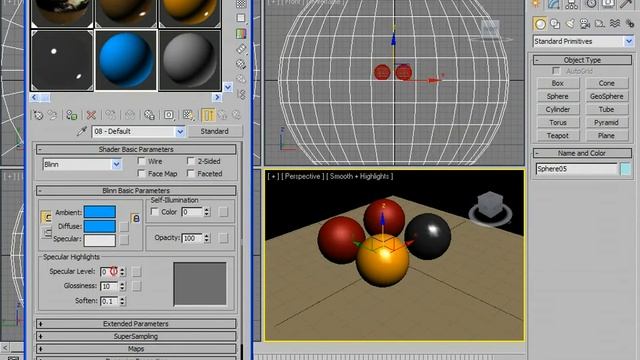640x360 pixels.
Task: Collapse Name and Color rollout
Action: (582, 153)
